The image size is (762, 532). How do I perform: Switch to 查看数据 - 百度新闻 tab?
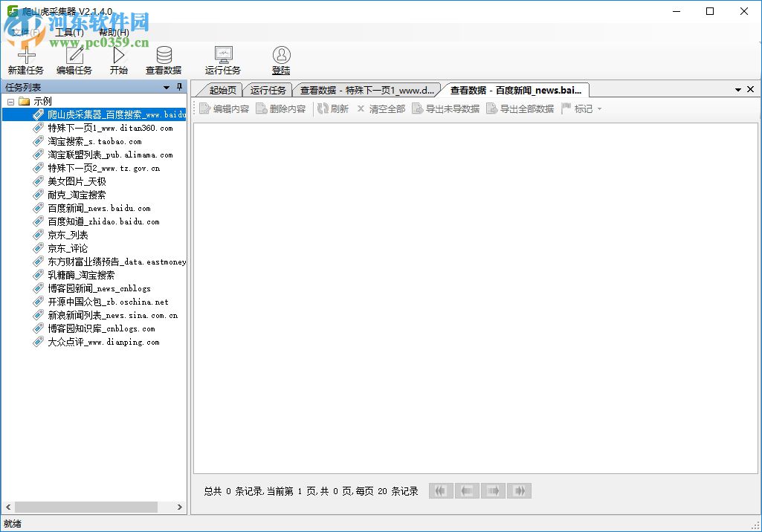click(516, 91)
